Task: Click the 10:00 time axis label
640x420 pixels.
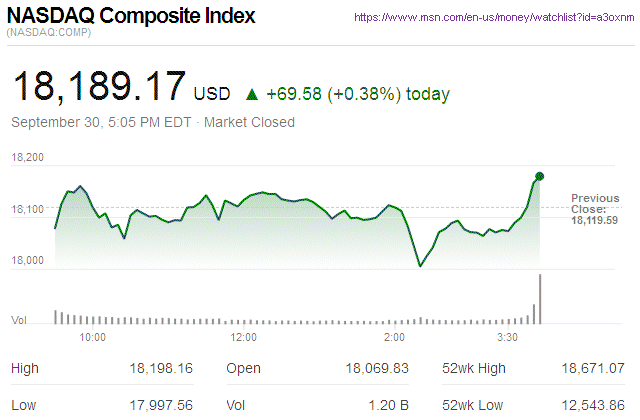Action: click(x=92, y=337)
